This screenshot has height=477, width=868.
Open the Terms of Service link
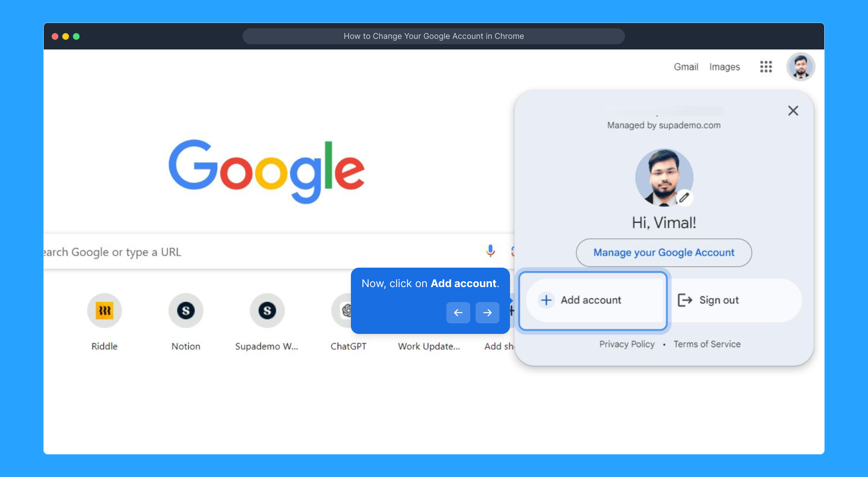707,344
